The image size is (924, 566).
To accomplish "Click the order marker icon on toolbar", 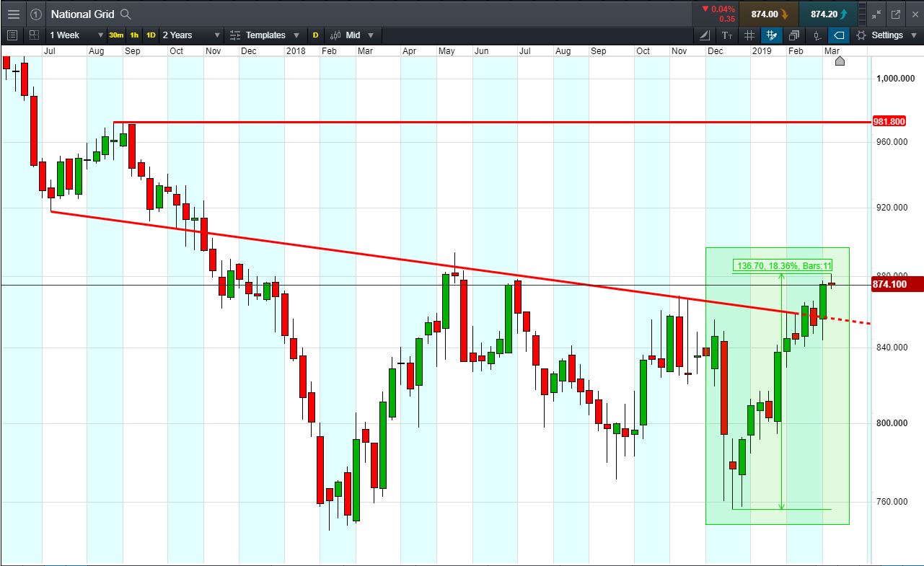I will pos(817,35).
